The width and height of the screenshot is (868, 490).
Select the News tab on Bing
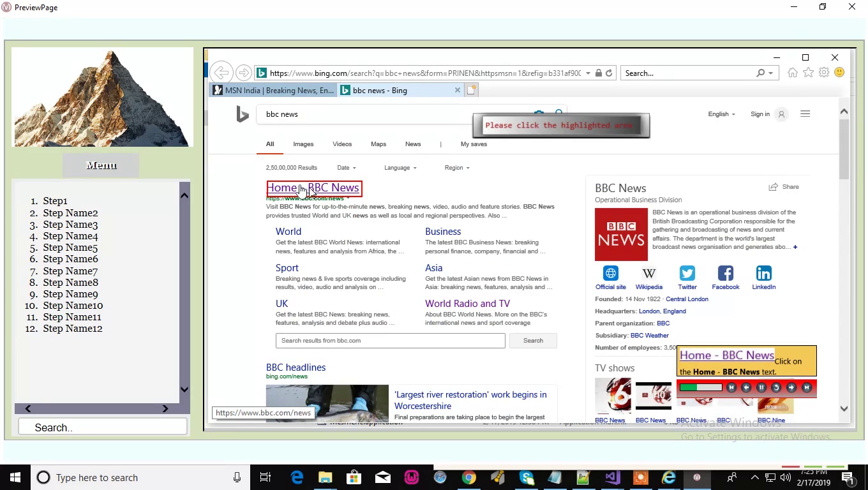[413, 144]
